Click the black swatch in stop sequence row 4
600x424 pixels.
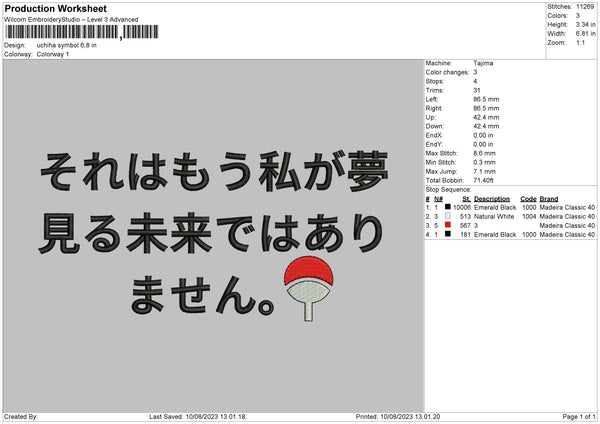pyautogui.click(x=448, y=234)
